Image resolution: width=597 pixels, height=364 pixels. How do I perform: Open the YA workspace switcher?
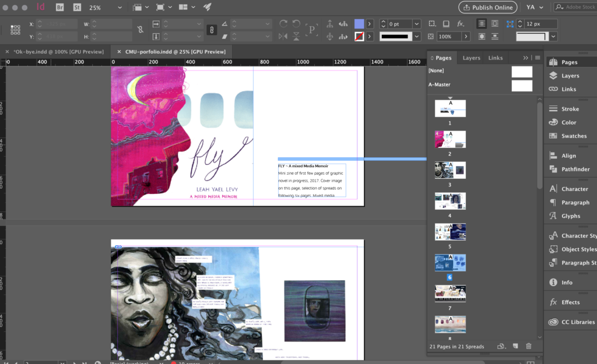pyautogui.click(x=535, y=7)
